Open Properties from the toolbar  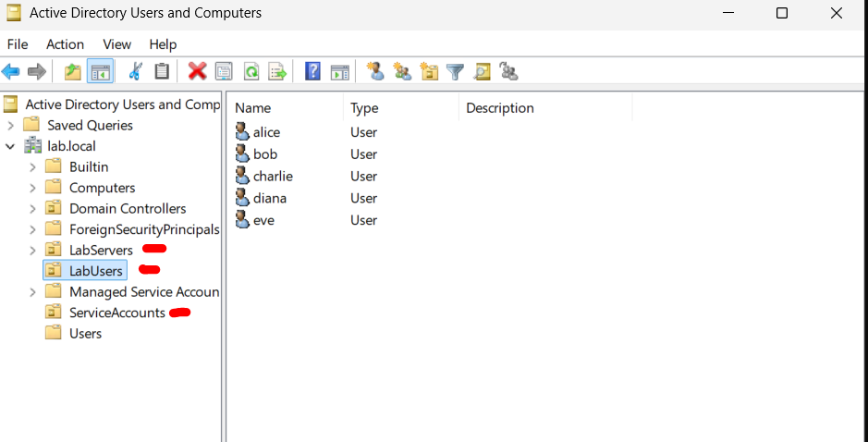pos(224,71)
